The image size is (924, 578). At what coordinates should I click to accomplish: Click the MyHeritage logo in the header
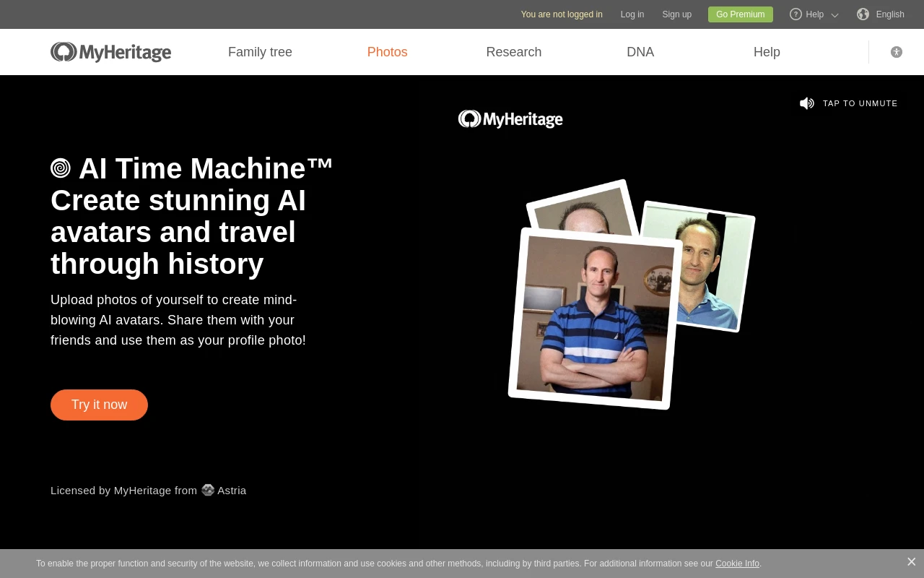coord(110,52)
